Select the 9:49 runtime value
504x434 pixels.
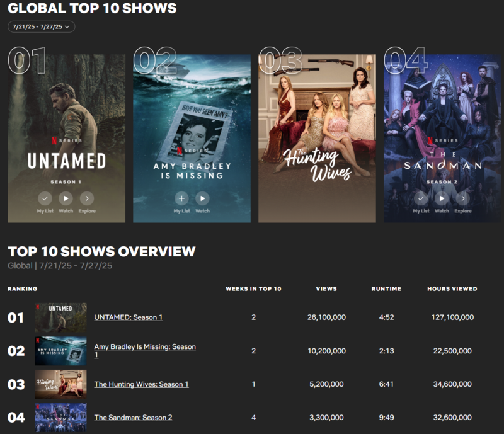click(x=386, y=418)
